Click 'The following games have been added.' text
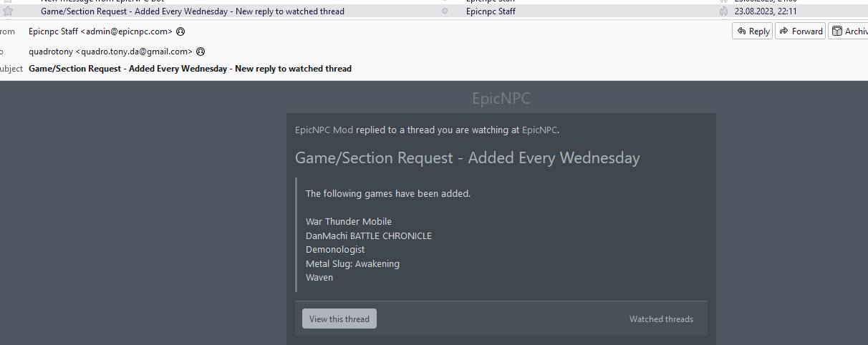 pos(388,194)
